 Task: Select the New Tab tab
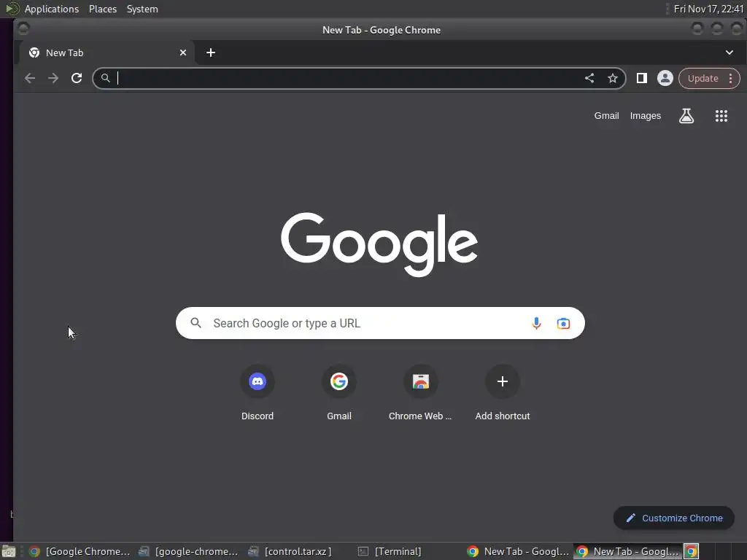[x=107, y=52]
